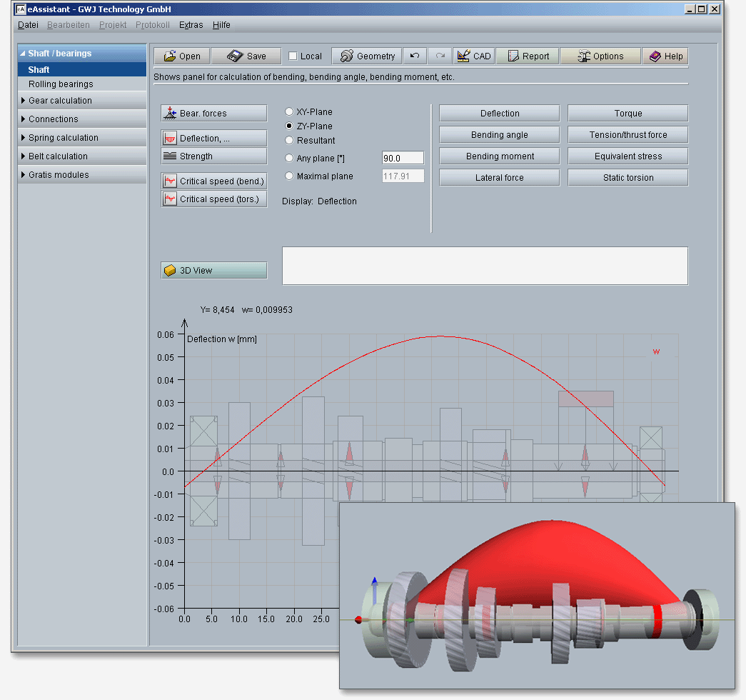Expand the Spring calculation section
Screen dimensions: 746x700
click(x=63, y=138)
